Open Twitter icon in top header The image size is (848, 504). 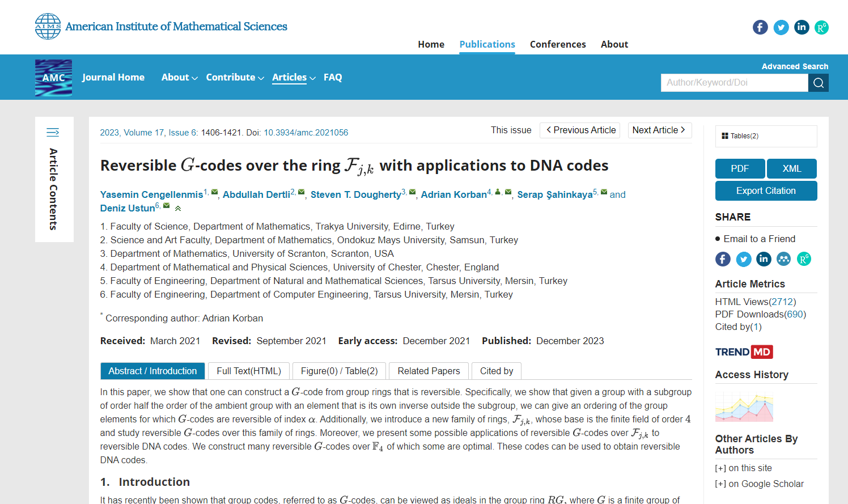click(781, 27)
